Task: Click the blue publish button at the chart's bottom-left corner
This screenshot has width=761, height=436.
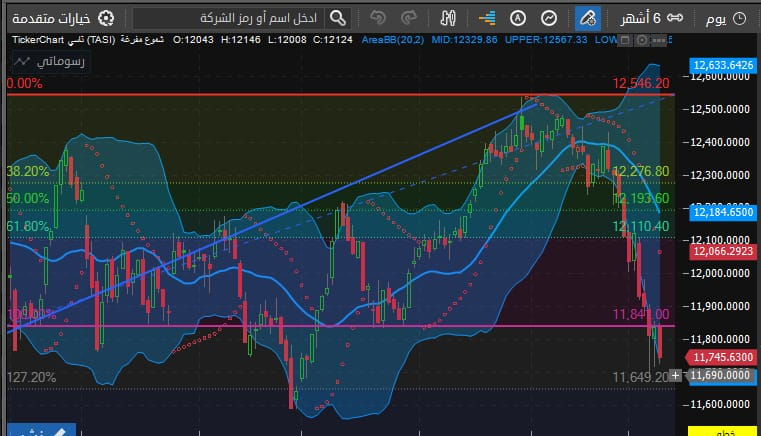Action: (41, 430)
